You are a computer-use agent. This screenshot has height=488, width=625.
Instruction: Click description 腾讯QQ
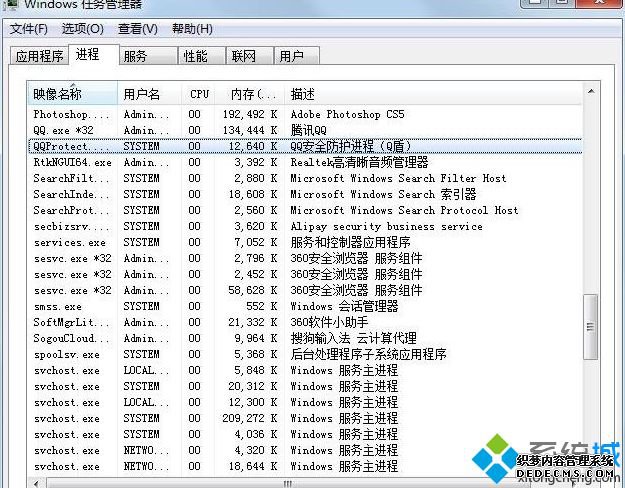point(309,130)
